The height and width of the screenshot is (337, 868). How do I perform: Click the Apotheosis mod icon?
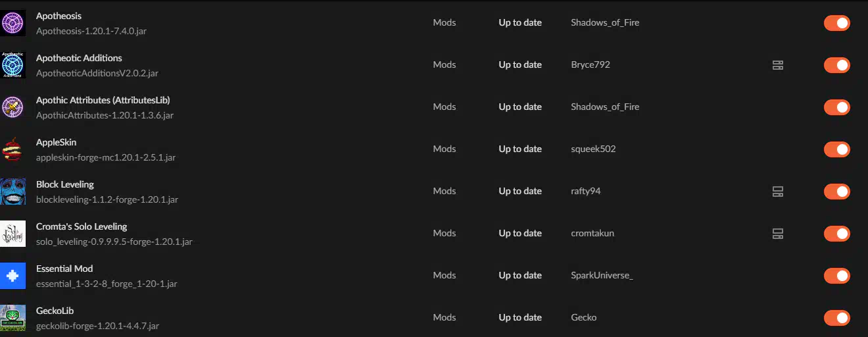(x=12, y=23)
